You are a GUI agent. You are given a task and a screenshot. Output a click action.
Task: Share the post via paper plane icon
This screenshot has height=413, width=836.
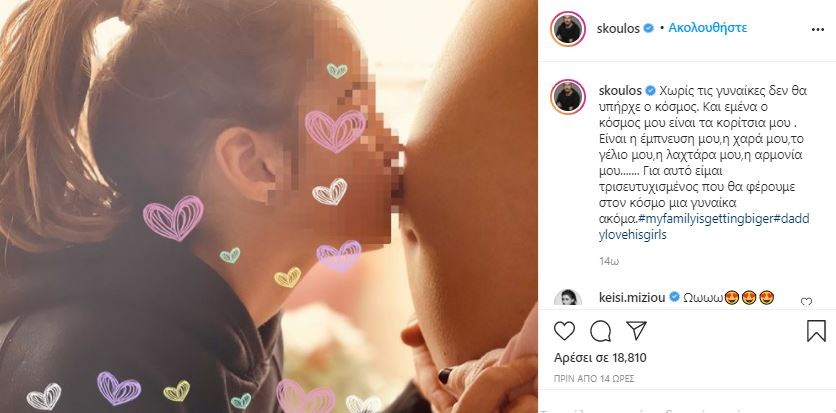point(636,330)
